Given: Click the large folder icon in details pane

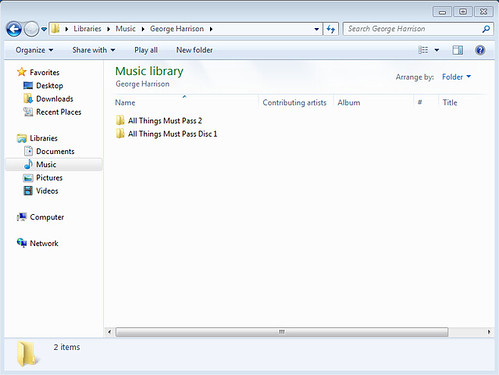Looking at the screenshot, I should tap(27, 354).
